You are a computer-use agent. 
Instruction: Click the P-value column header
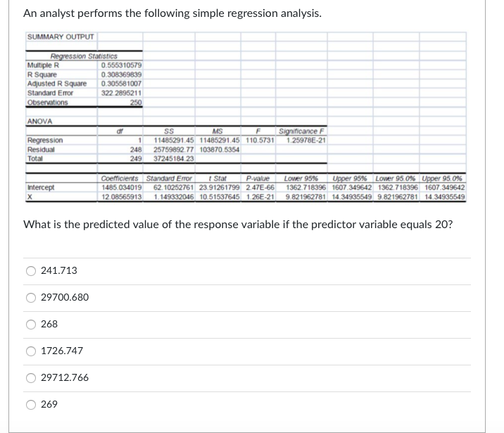258,178
